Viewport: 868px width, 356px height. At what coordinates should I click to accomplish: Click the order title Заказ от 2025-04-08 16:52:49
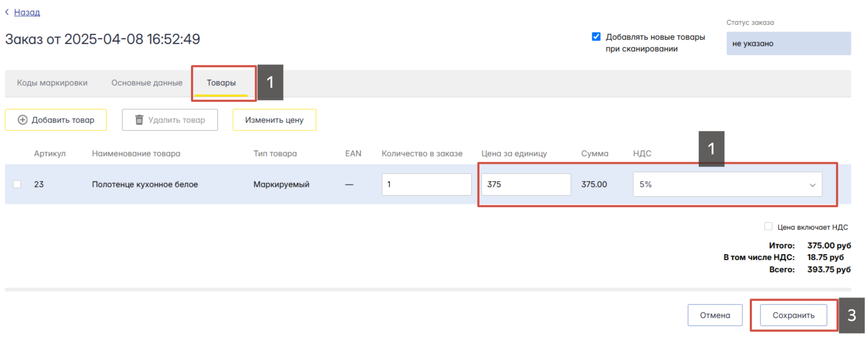[103, 39]
